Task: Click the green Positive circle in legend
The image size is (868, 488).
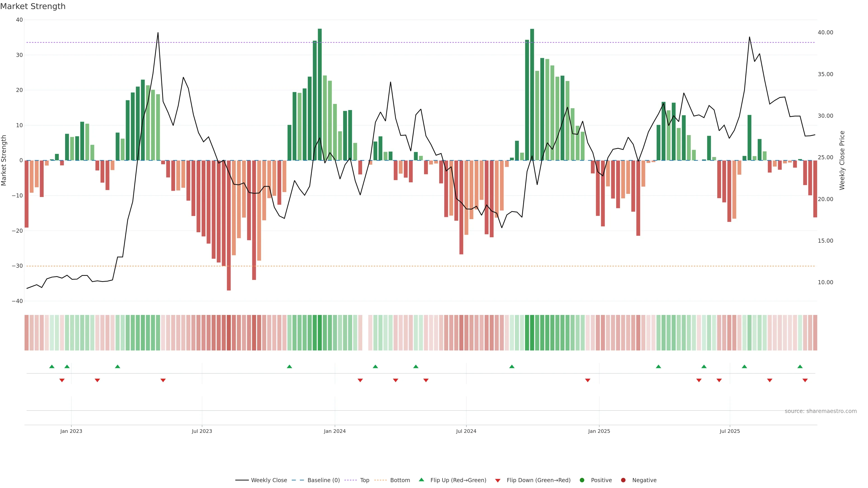Action: click(x=582, y=480)
